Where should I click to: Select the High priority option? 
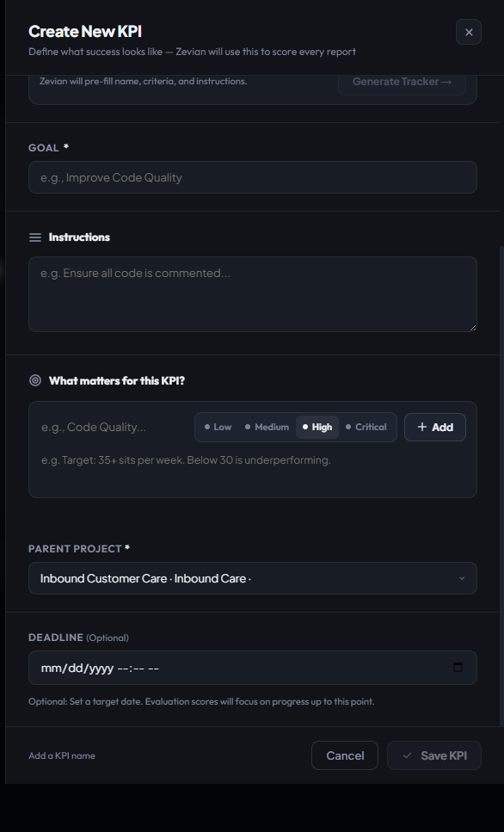[317, 427]
